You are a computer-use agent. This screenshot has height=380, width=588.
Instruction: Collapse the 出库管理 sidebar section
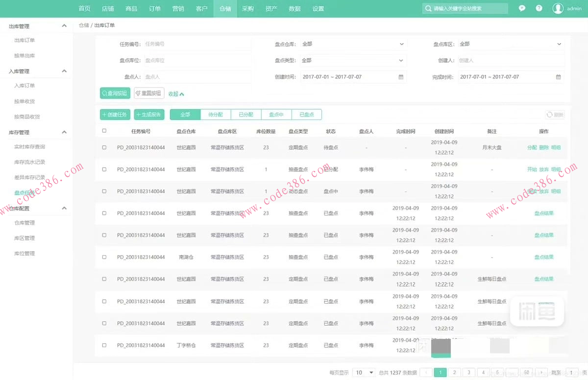[64, 26]
